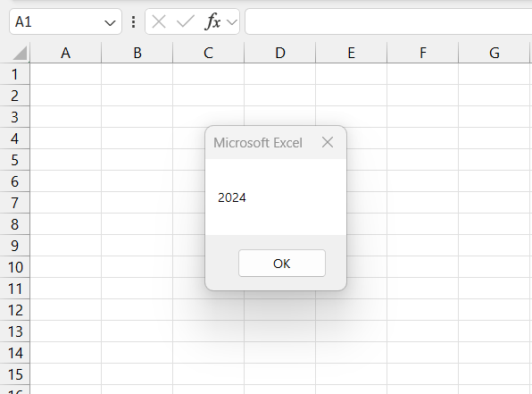Select row 3 header
The height and width of the screenshot is (394, 532).
pyautogui.click(x=14, y=117)
